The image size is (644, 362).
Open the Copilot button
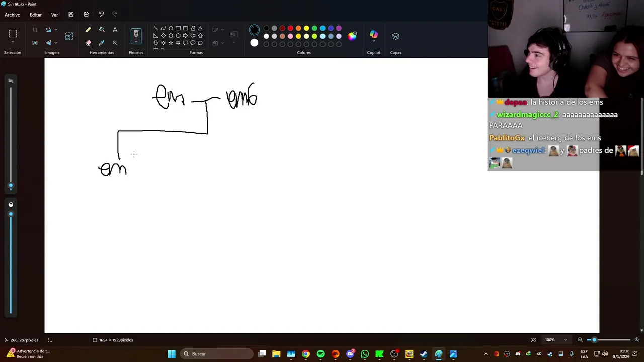[x=374, y=34]
